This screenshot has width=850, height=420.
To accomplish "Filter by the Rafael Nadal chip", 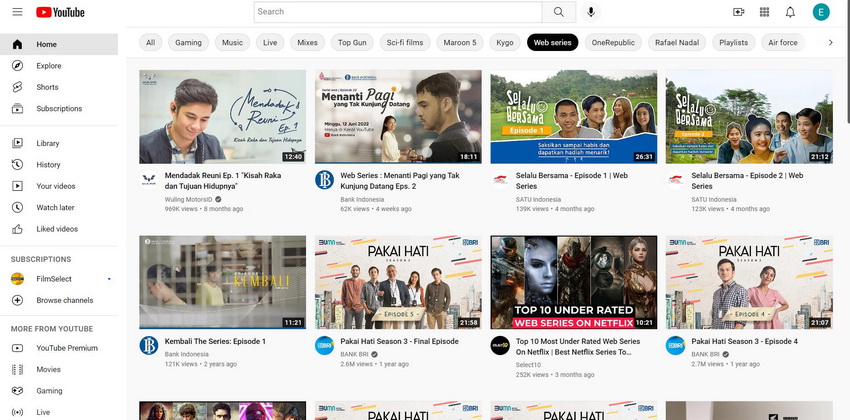I will point(680,43).
